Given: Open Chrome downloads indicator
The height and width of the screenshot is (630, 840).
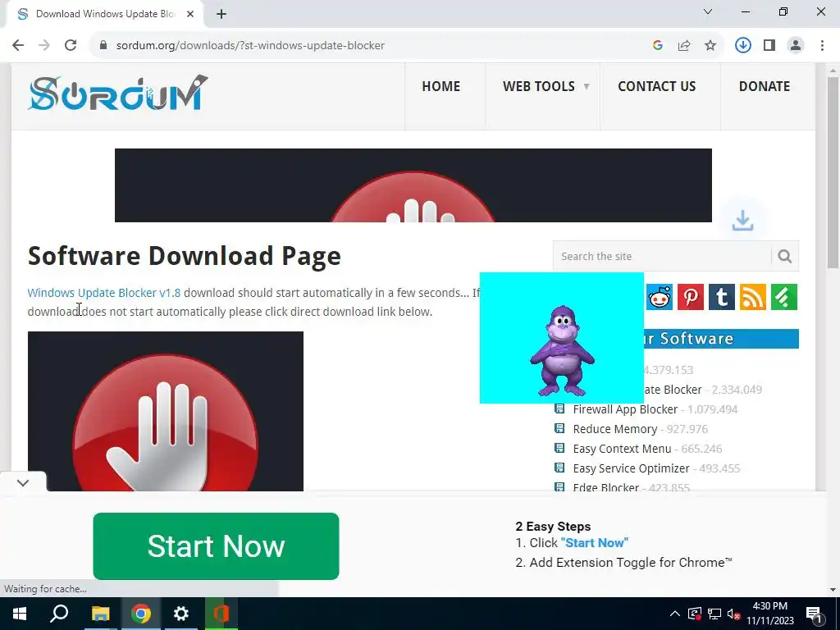Looking at the screenshot, I should [743, 46].
